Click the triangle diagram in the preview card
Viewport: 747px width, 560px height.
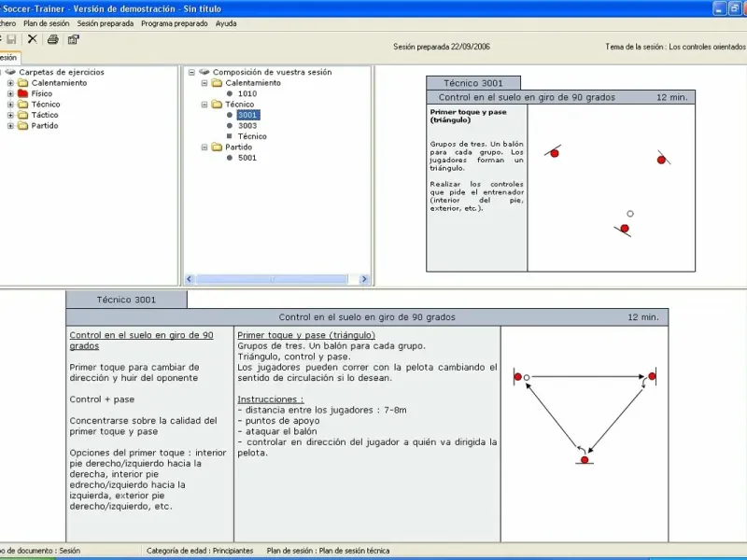click(612, 189)
